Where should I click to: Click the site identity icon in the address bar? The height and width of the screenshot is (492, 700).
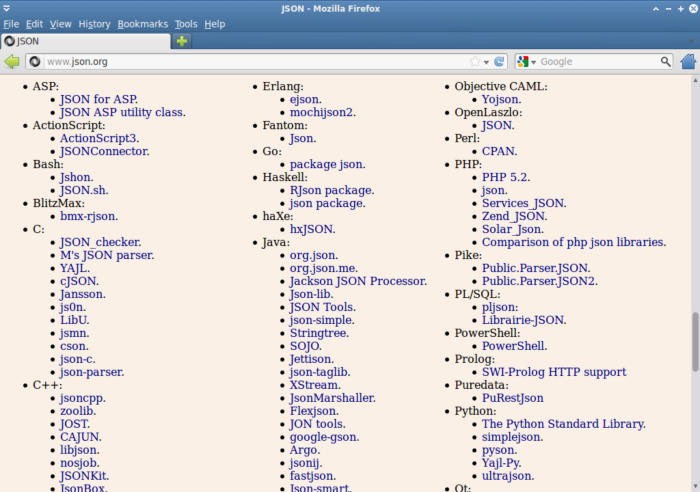tap(35, 62)
